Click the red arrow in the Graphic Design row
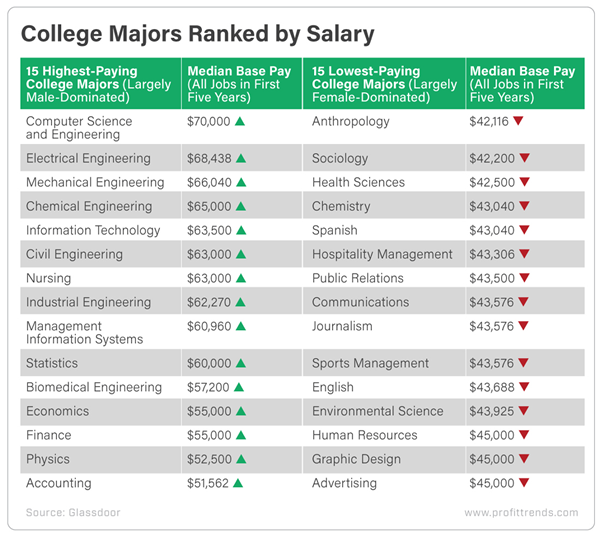 [x=523, y=459]
